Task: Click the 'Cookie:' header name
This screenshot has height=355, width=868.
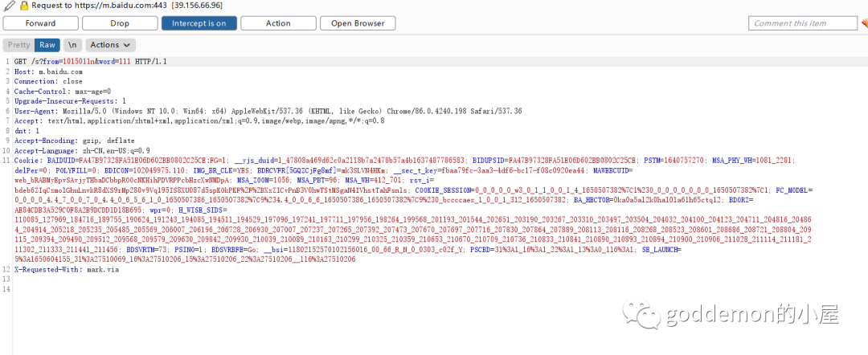Action: pos(26,161)
